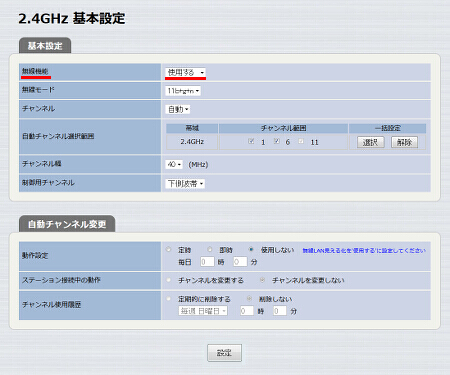Click the 毎日 hour (時) input field
450x375 pixels.
click(x=207, y=262)
